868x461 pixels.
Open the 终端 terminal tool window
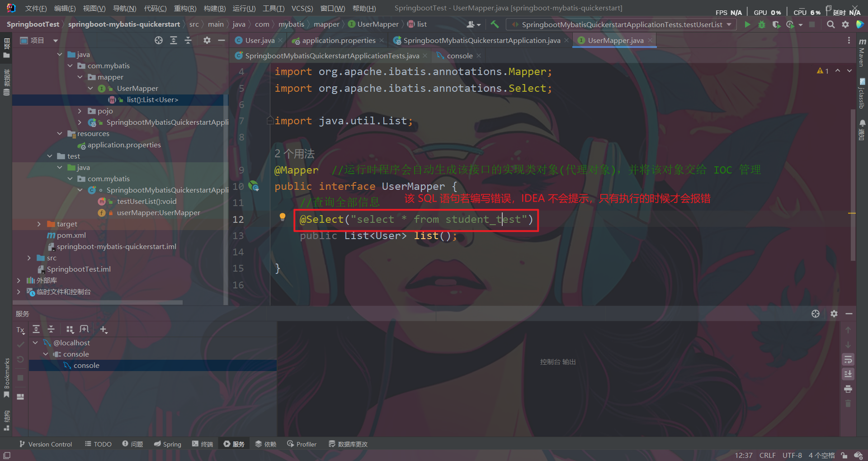pos(202,444)
